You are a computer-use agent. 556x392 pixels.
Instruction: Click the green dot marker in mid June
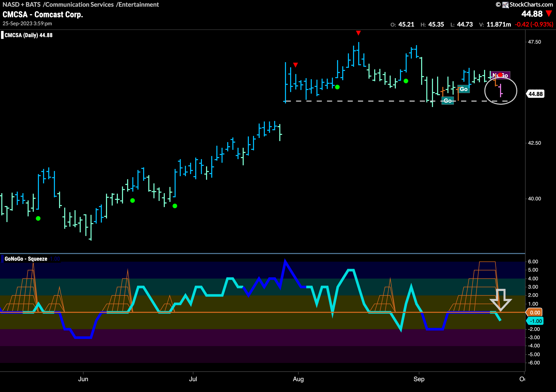coord(133,200)
